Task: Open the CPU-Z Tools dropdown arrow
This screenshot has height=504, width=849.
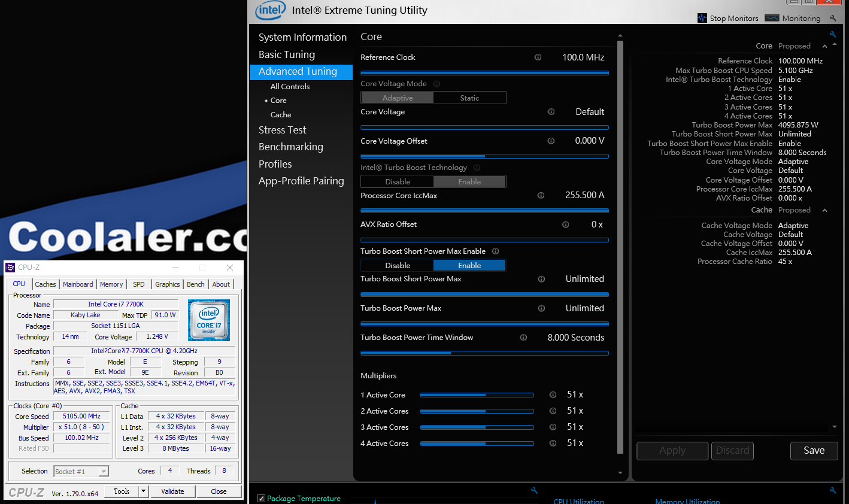Action: (143, 491)
